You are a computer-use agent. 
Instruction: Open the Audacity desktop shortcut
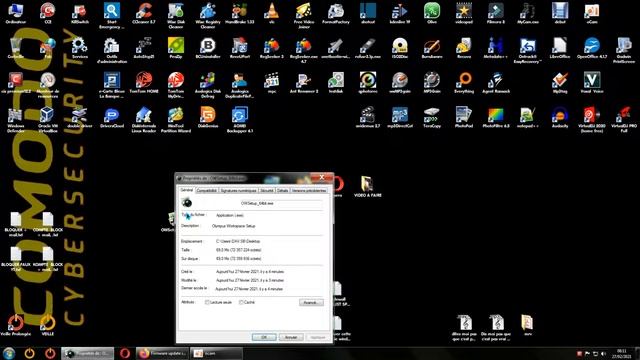click(560, 118)
